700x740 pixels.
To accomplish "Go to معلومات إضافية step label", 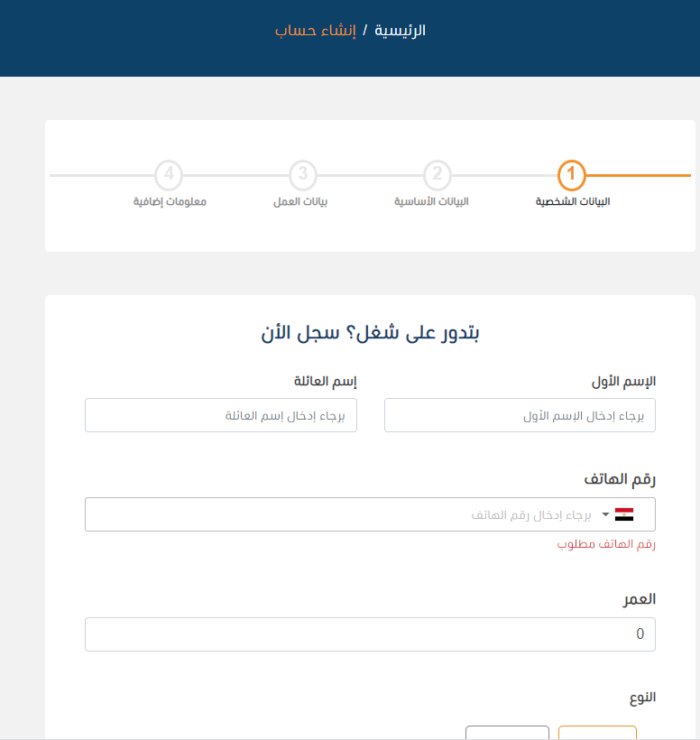I will click(x=170, y=201).
